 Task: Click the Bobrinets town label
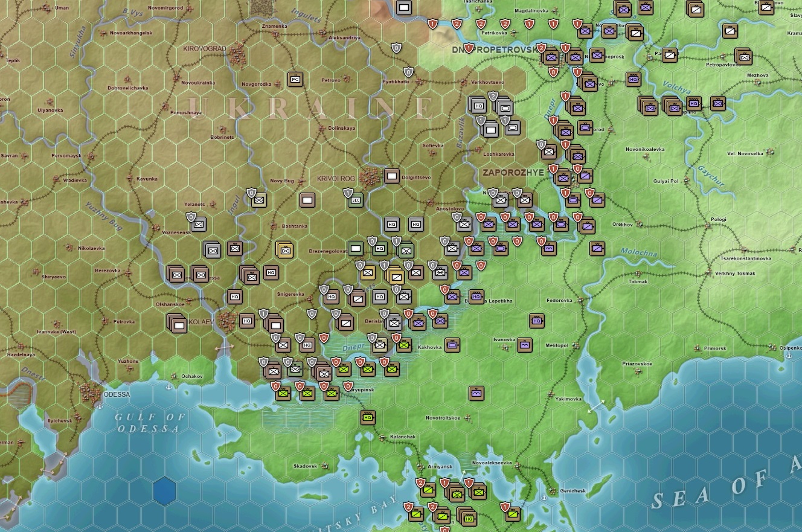point(222,137)
